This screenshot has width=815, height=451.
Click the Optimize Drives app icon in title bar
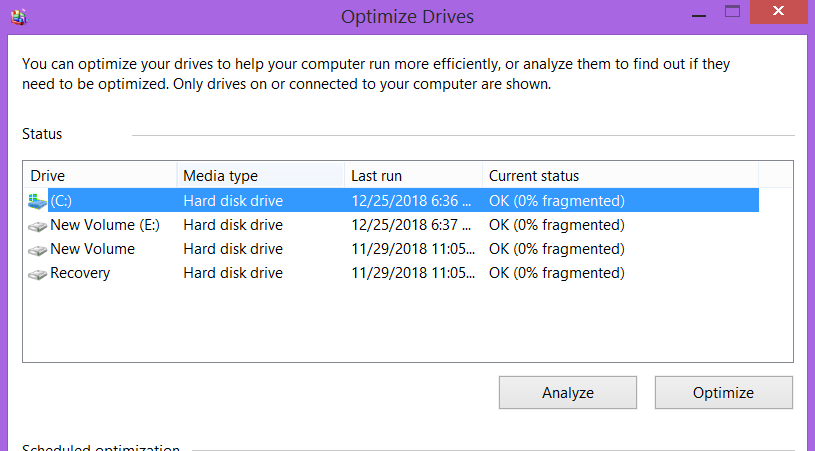pyautogui.click(x=19, y=17)
